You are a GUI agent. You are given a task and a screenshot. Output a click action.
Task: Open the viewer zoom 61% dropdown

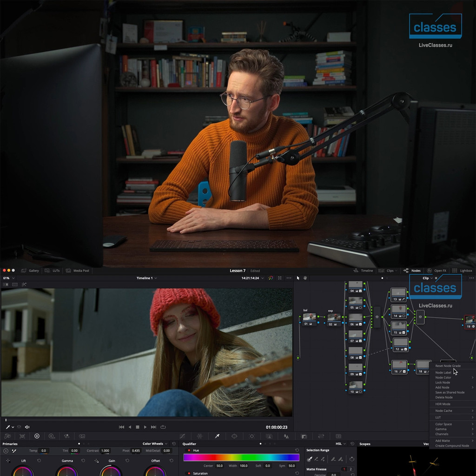point(8,278)
